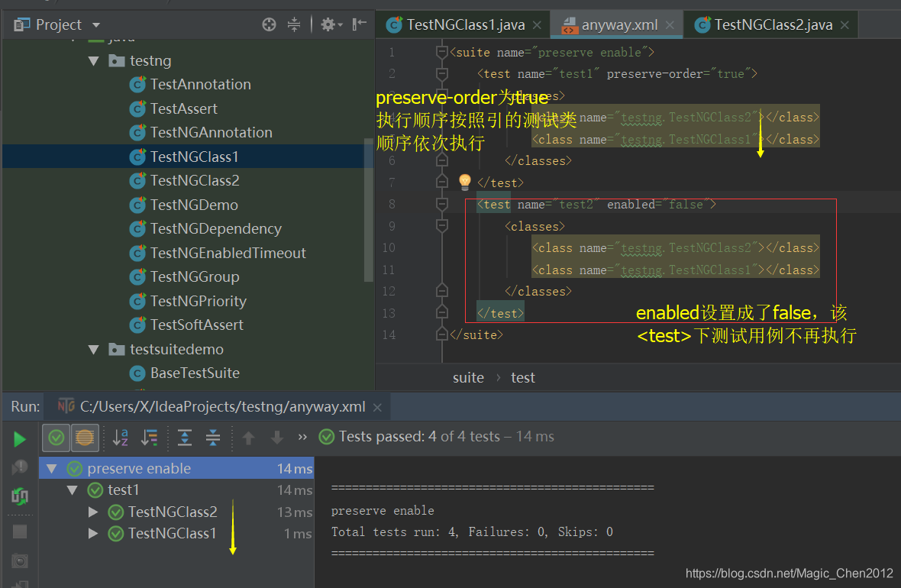Click the dump threads camera icon
901x588 pixels.
[x=20, y=560]
